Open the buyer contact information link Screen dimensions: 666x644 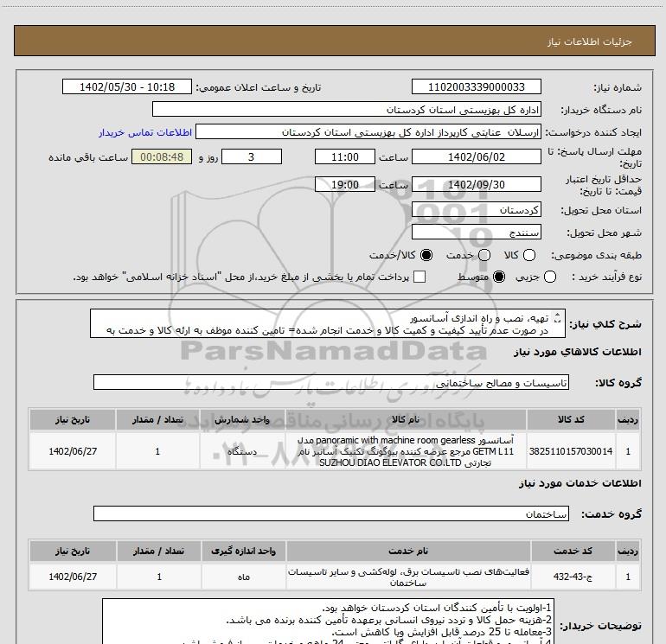[x=145, y=132]
